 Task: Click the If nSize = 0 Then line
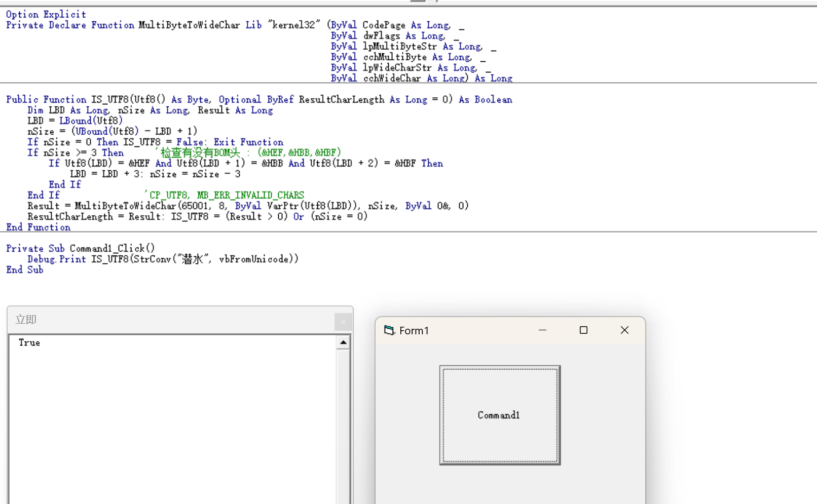(x=156, y=142)
